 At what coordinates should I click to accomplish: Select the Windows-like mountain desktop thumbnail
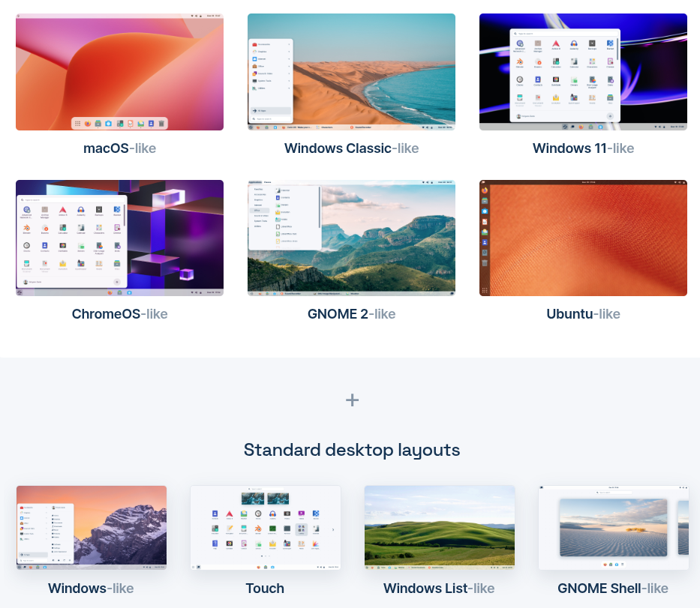point(92,527)
